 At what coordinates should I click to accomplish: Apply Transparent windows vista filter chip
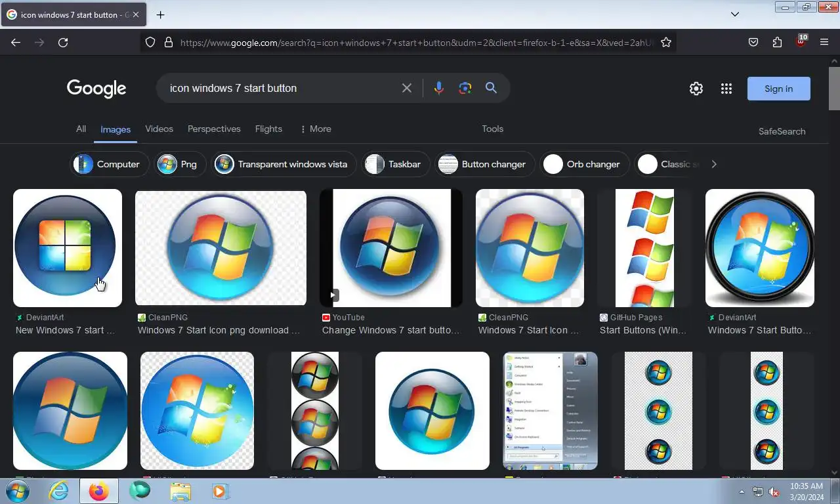tap(283, 164)
